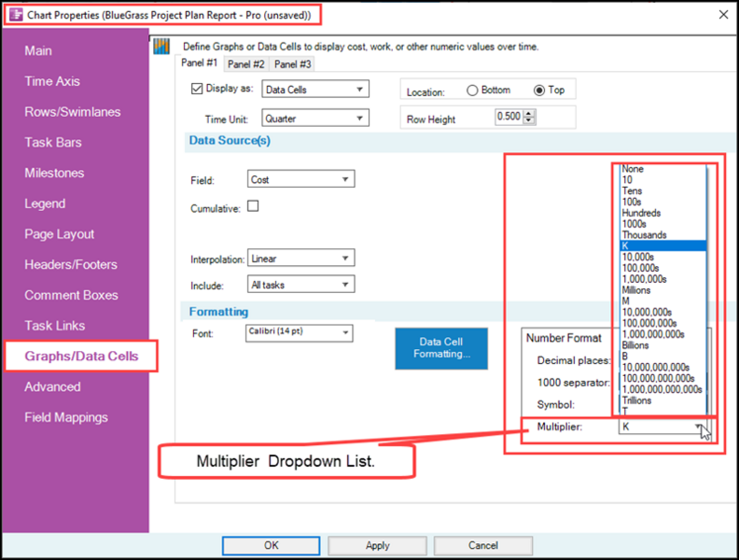Switch to the Task Bars page
The width and height of the screenshot is (739, 560).
tap(53, 143)
